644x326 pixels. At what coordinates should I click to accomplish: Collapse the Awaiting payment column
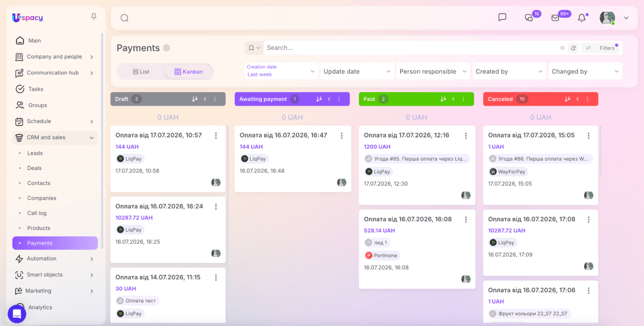329,99
